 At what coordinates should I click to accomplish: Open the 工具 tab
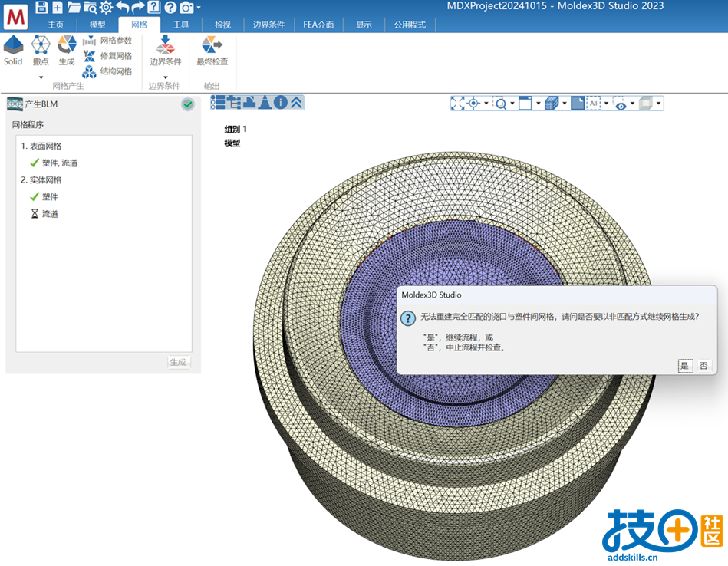tap(181, 25)
